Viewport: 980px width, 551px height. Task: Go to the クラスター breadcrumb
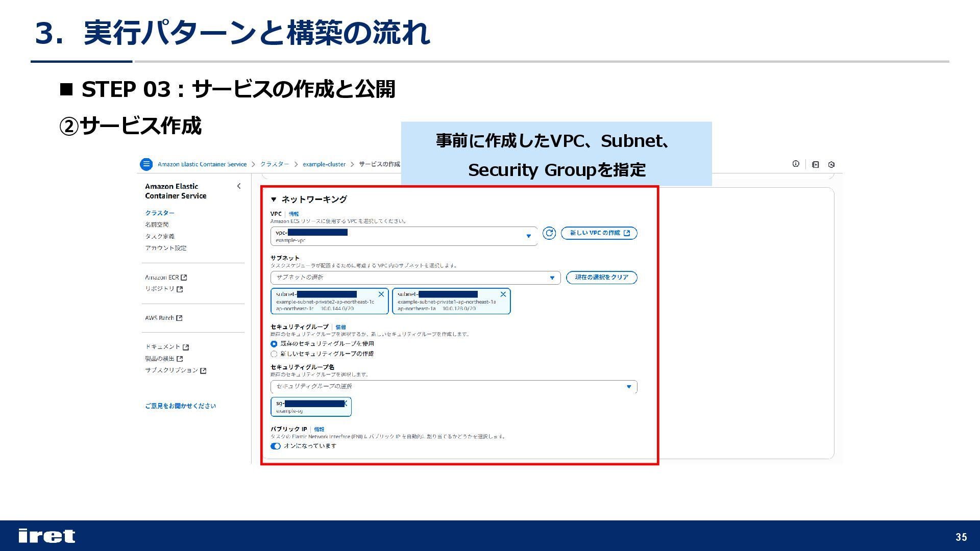[275, 164]
